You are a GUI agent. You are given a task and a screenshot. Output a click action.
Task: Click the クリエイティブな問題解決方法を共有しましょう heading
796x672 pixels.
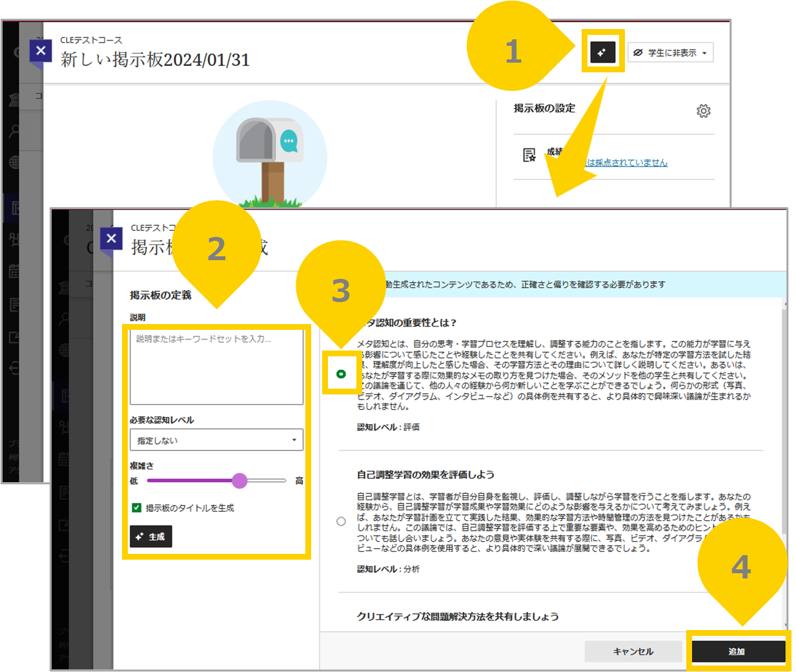pos(458,616)
